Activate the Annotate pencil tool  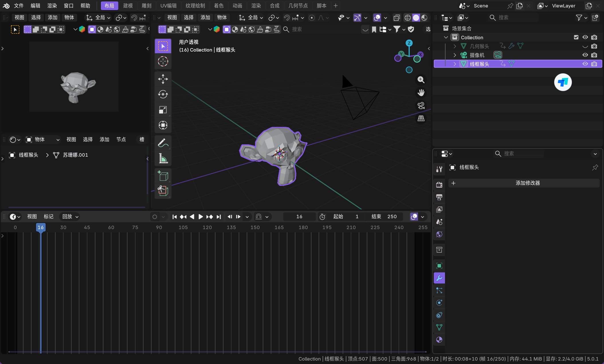163,143
